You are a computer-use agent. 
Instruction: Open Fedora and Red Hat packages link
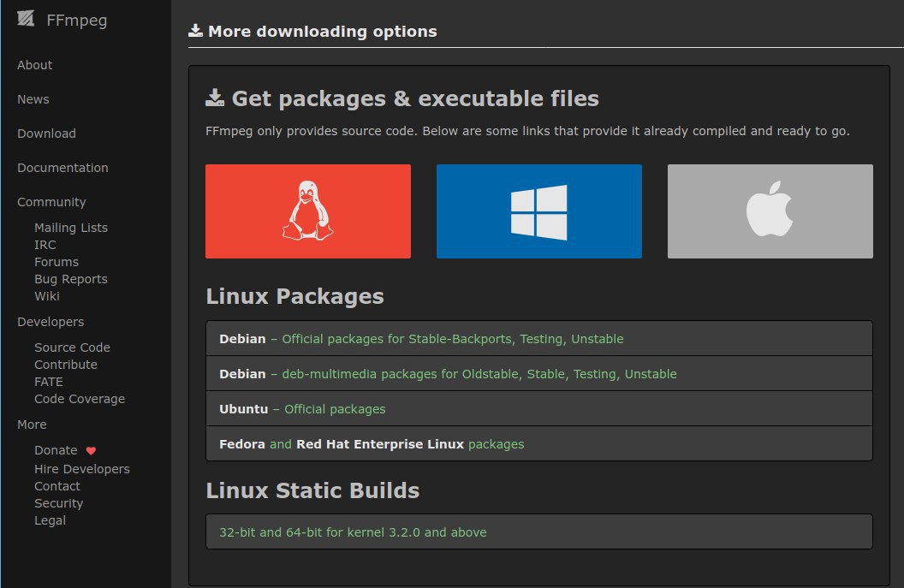point(539,444)
